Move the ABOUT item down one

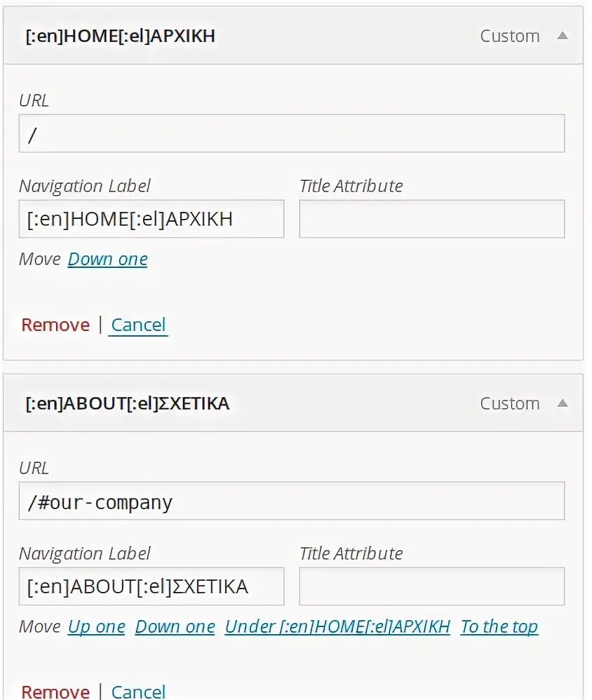(175, 627)
